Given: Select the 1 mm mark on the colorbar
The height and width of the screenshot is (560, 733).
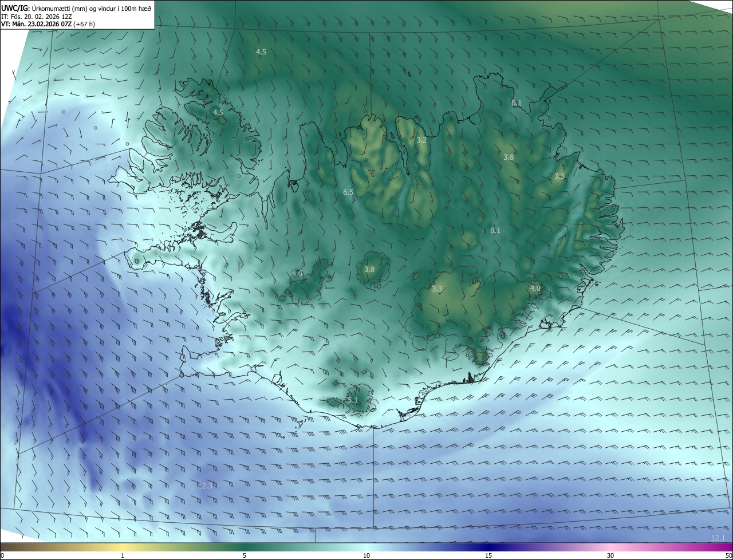Looking at the screenshot, I should point(123,555).
